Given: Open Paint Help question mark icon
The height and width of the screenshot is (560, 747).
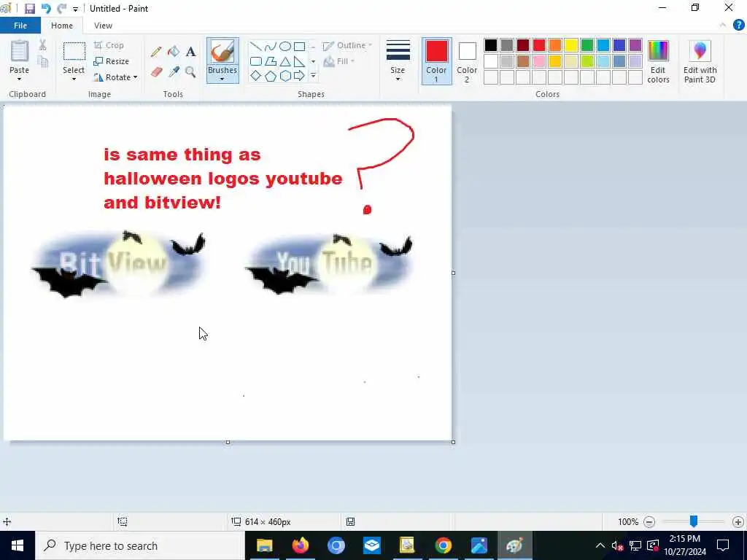Looking at the screenshot, I should [738, 26].
